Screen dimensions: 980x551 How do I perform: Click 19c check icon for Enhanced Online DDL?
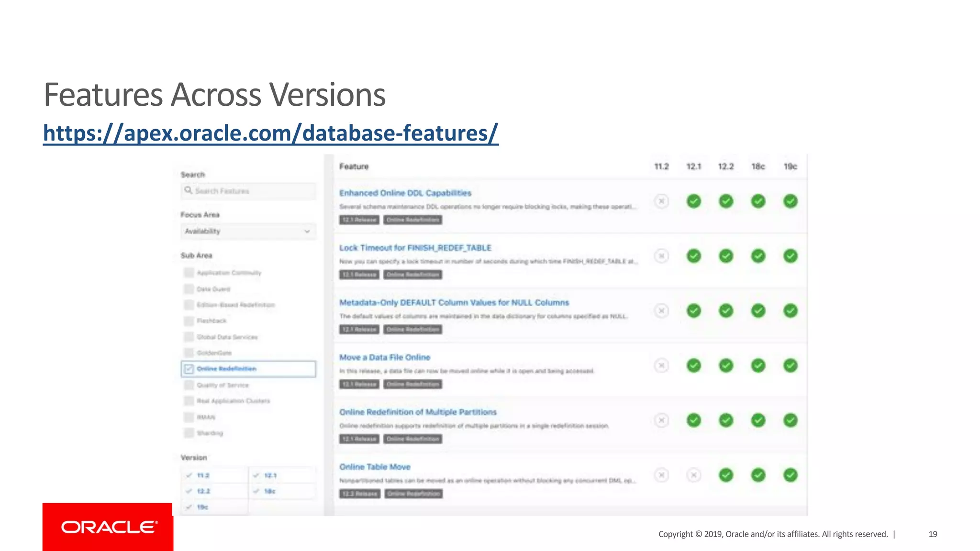click(791, 201)
